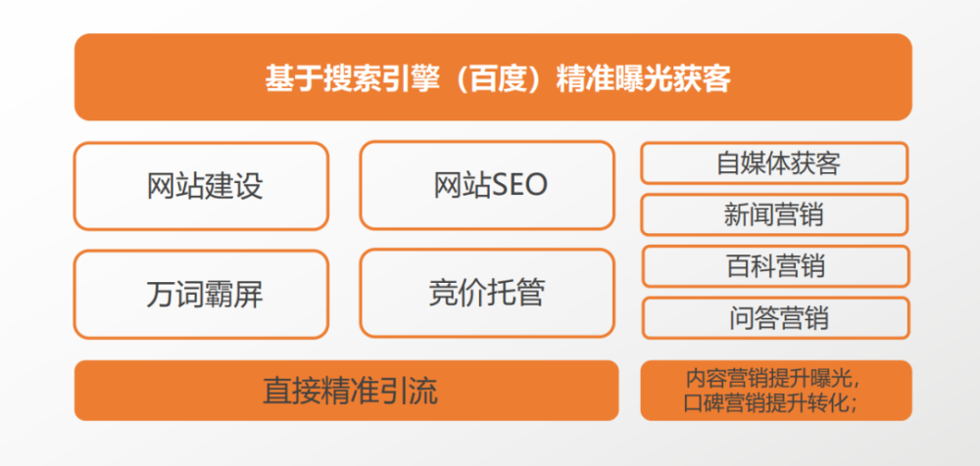This screenshot has height=466, width=980.
Task: Click the 建设 characters in 网站建设
Action: (234, 186)
